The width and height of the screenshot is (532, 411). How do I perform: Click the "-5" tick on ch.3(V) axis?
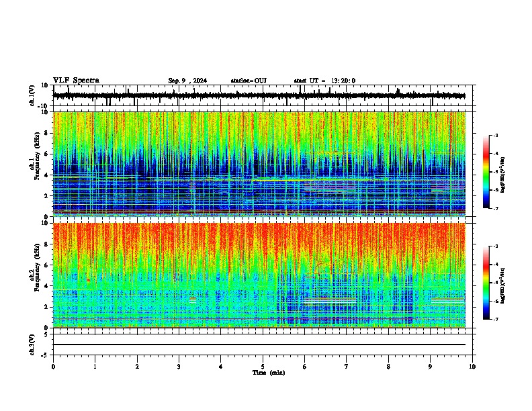(46, 355)
